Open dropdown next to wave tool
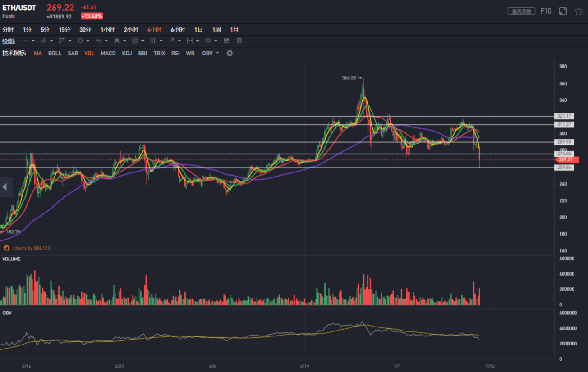588x372 pixels. click(x=106, y=41)
